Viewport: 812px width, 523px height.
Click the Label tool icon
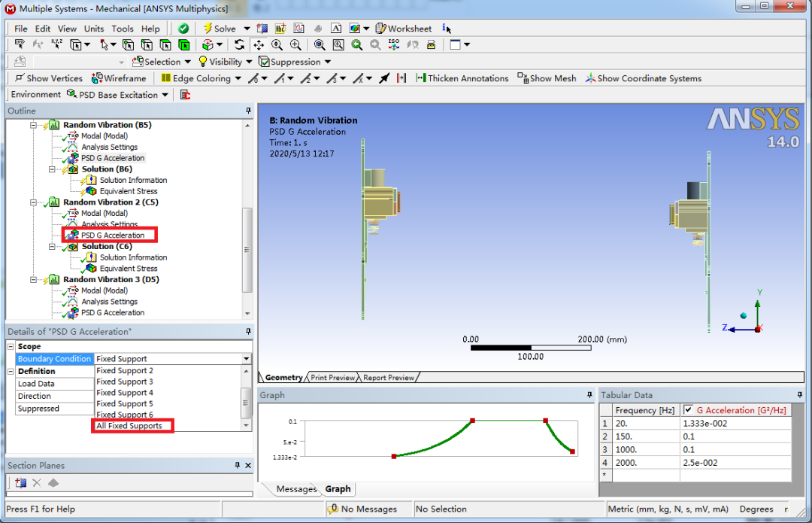19,44
